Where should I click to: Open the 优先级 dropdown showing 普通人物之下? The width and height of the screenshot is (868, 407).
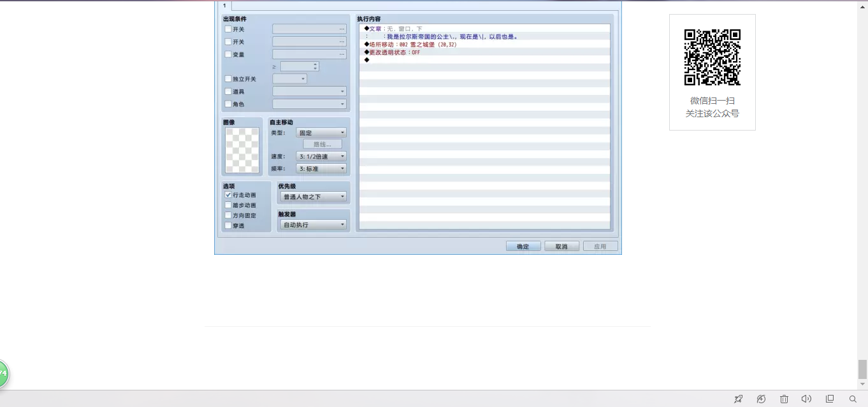(313, 197)
